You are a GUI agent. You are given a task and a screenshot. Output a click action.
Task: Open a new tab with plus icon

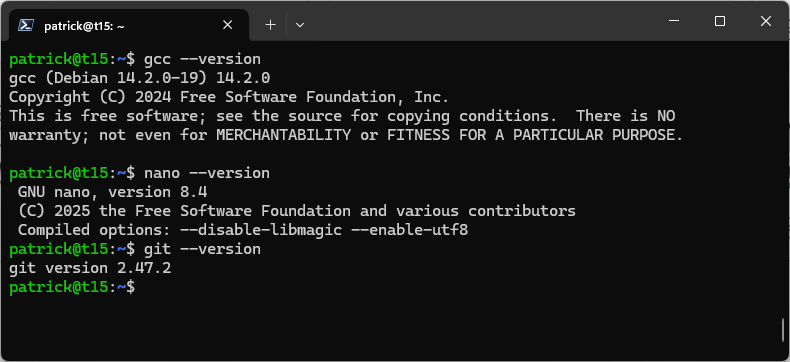[271, 25]
